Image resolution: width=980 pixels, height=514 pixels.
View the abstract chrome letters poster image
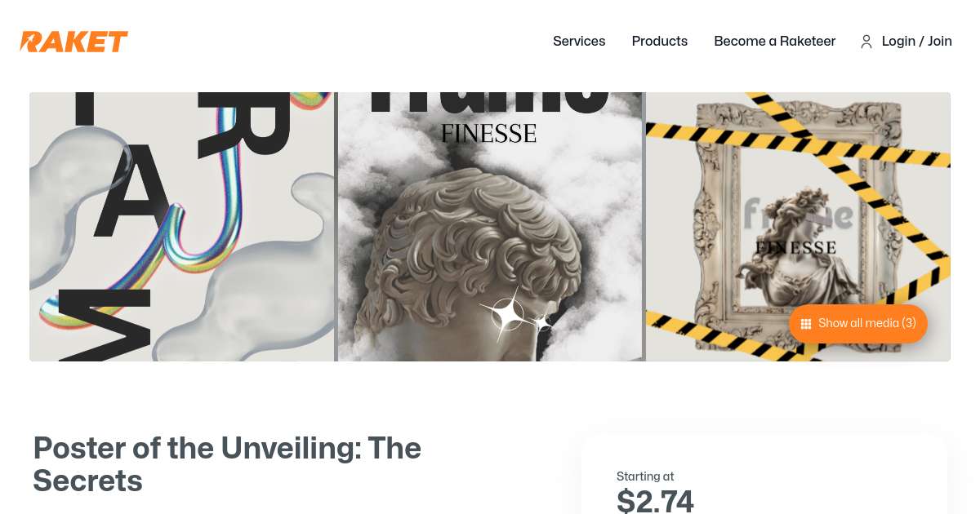[182, 227]
